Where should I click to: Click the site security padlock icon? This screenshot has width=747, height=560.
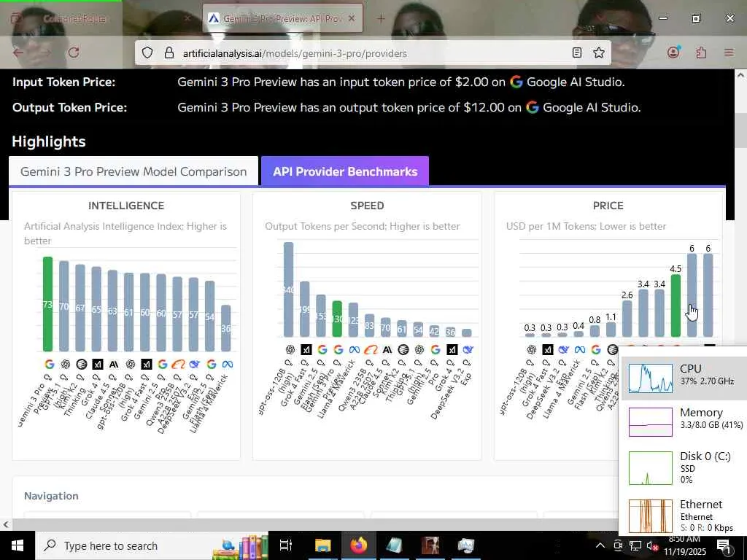(169, 52)
